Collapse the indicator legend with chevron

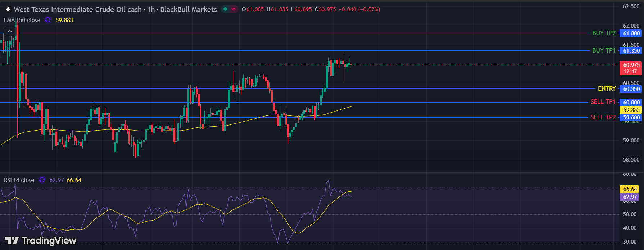click(x=10, y=31)
